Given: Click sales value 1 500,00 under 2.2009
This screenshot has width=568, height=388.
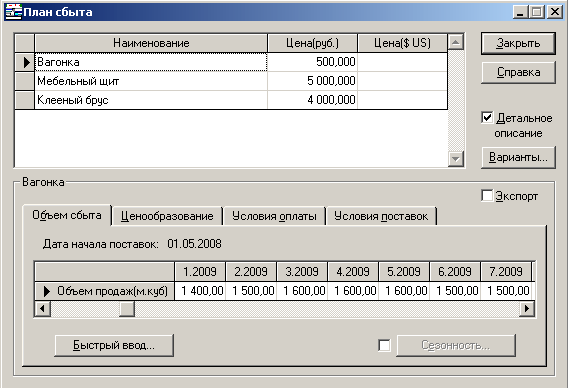Looking at the screenshot, I should point(251,291).
